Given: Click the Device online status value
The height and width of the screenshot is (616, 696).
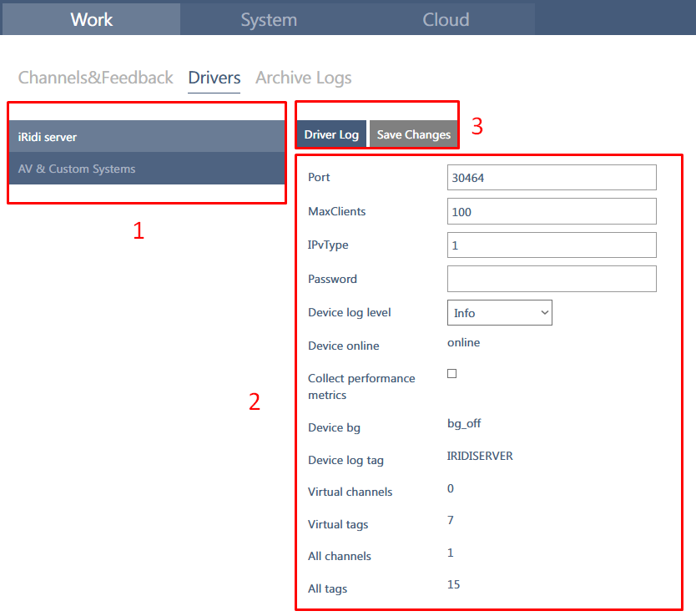Looking at the screenshot, I should [464, 342].
